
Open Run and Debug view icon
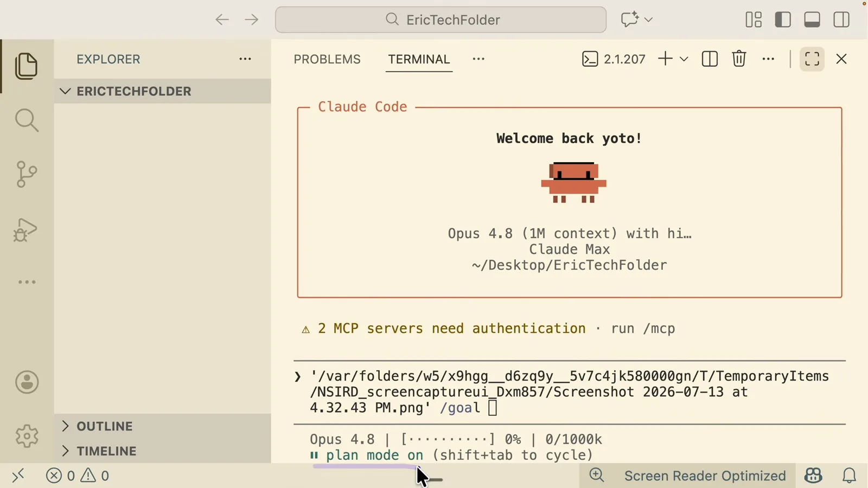pyautogui.click(x=25, y=229)
